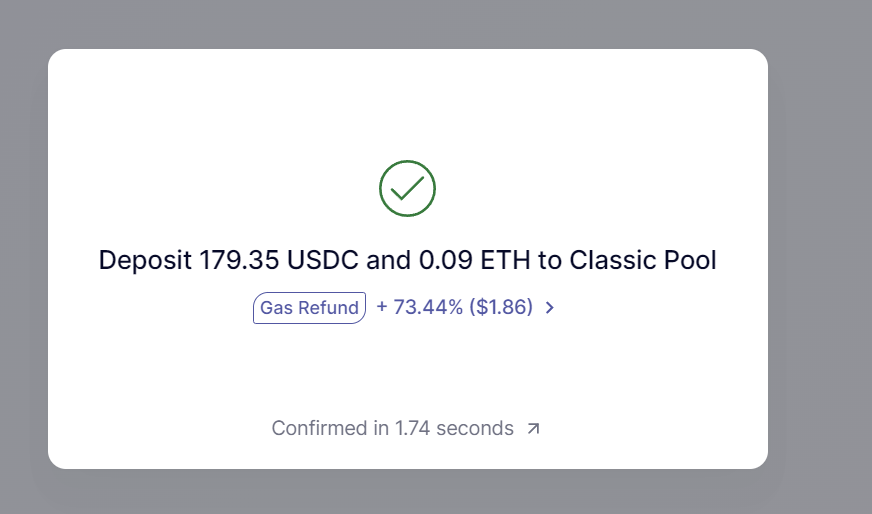Open transaction explorer via diagonal arrow icon
The image size is (872, 514).
tap(533, 428)
